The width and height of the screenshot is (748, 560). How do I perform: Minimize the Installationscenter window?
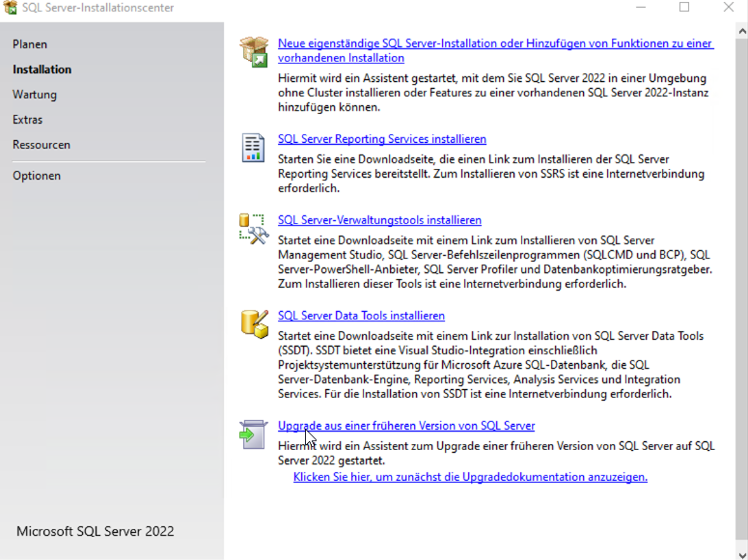[x=641, y=7]
